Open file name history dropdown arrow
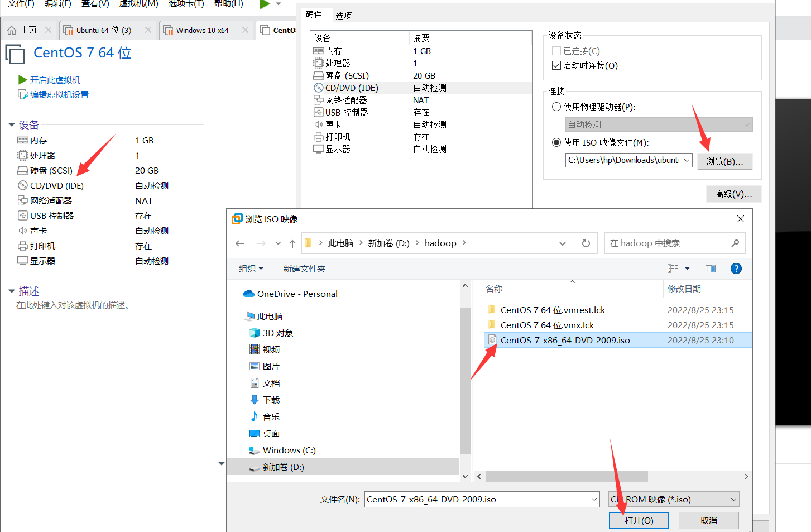811x532 pixels. point(594,499)
